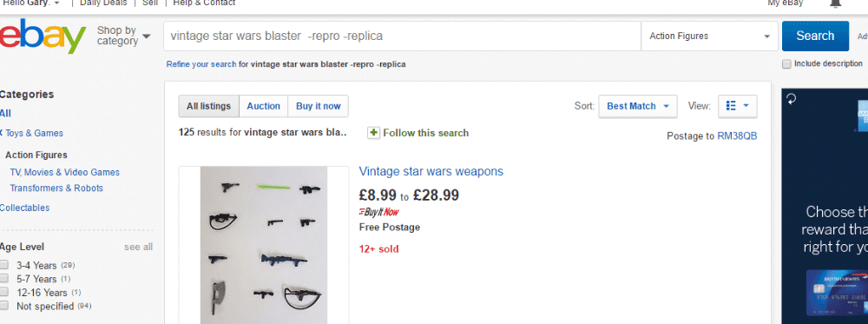Select the Buy it now tab
Screen dimensions: 868x324
(319, 106)
